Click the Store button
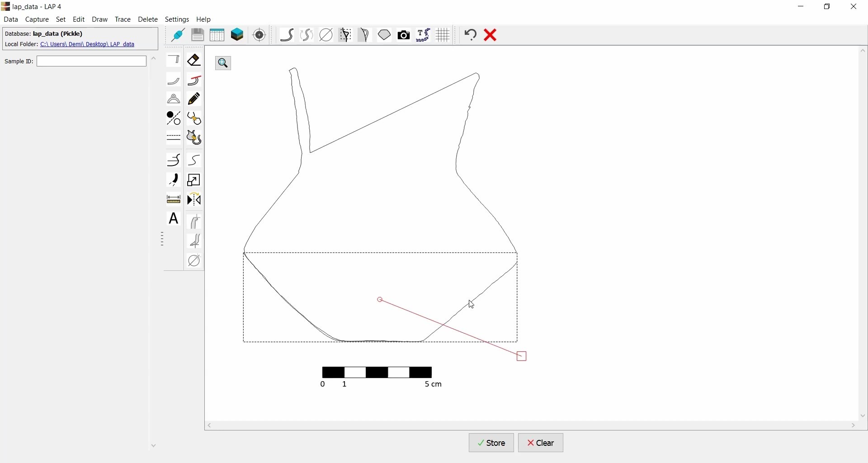Image resolution: width=868 pixels, height=463 pixels. [x=491, y=444]
